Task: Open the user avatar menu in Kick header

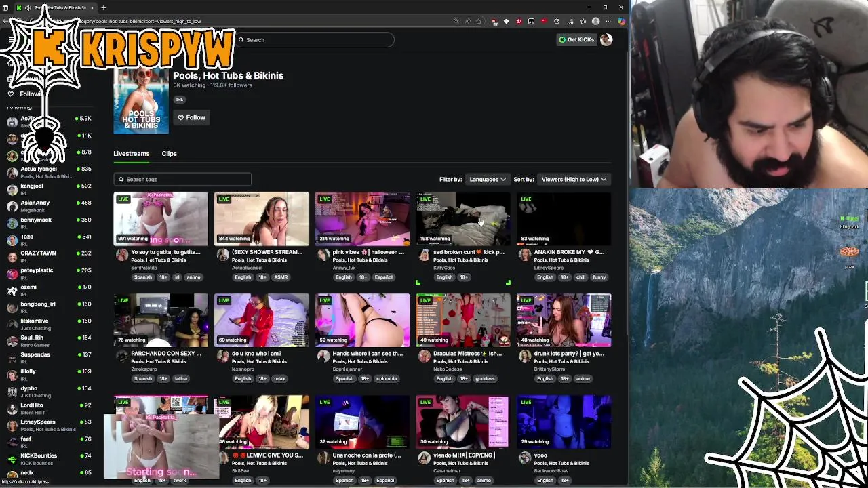Action: pos(606,40)
